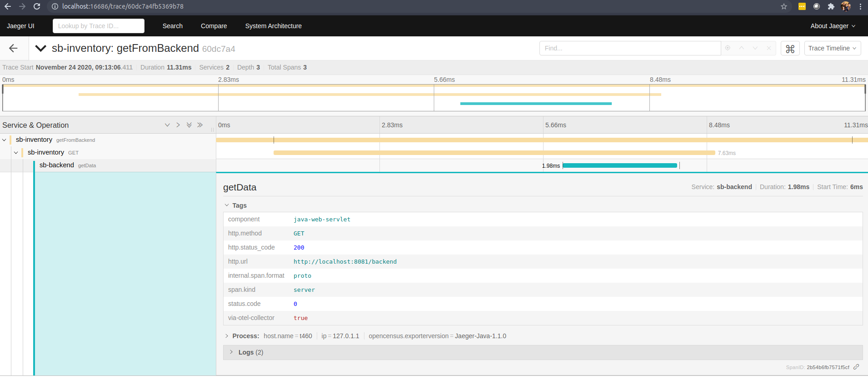868x380 pixels.
Task: Jump to previous search result
Action: pos(741,48)
